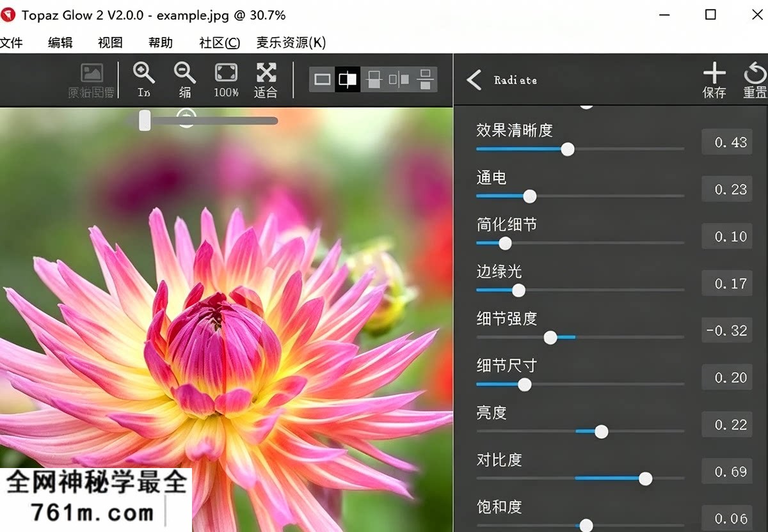Open the 麦乐资源(K) menu
Image resolution: width=768 pixels, height=532 pixels.
pos(291,42)
